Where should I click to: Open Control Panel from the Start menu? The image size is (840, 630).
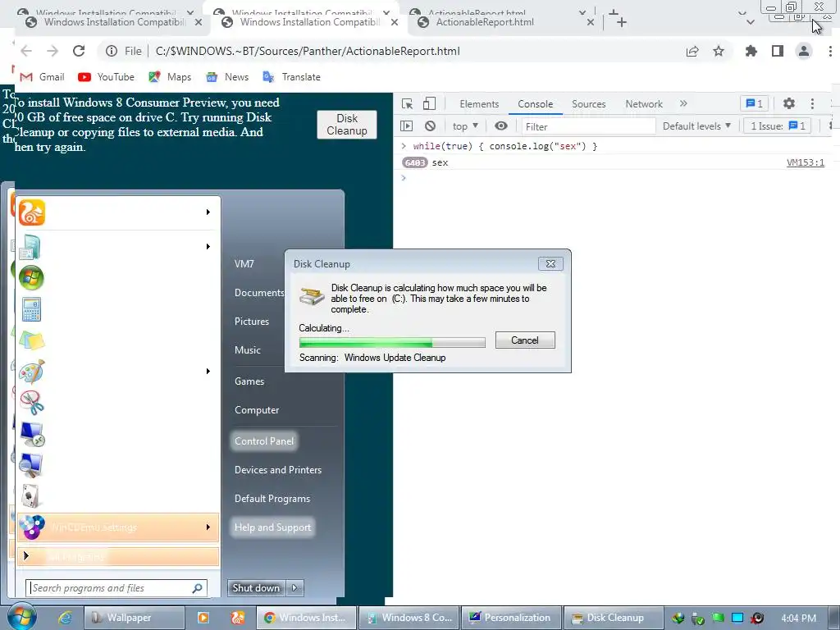click(x=264, y=441)
